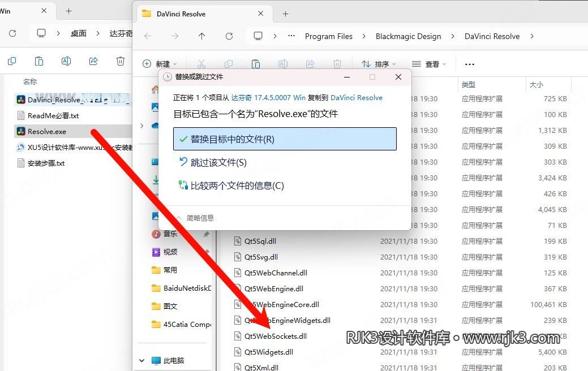Open the 排序 (Sort) dropdown
588x371 pixels.
pos(379,64)
